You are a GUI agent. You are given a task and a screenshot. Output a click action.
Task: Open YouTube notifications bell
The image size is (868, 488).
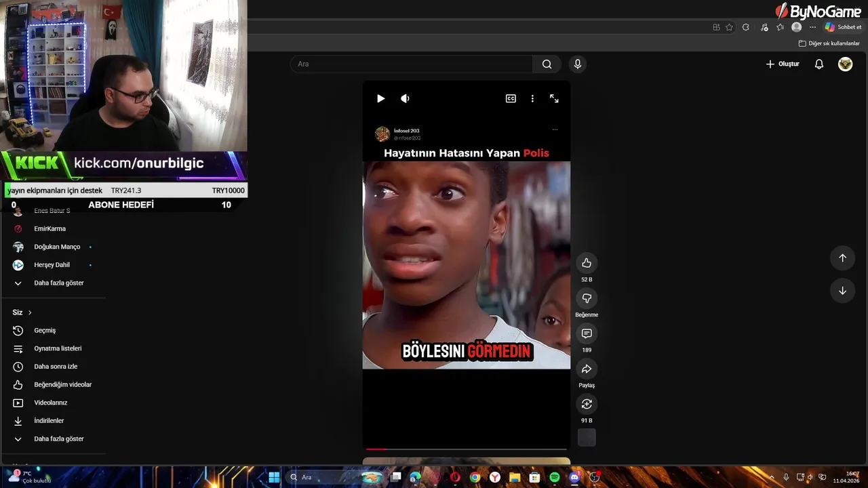click(x=819, y=64)
